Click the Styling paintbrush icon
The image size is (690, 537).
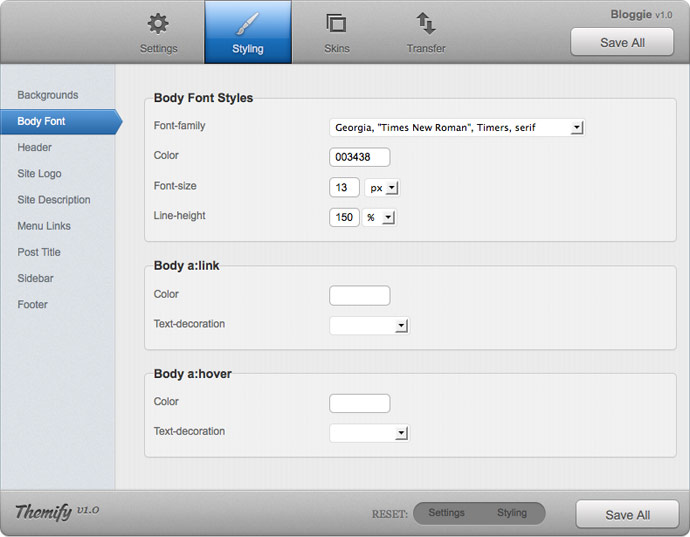pos(247,24)
